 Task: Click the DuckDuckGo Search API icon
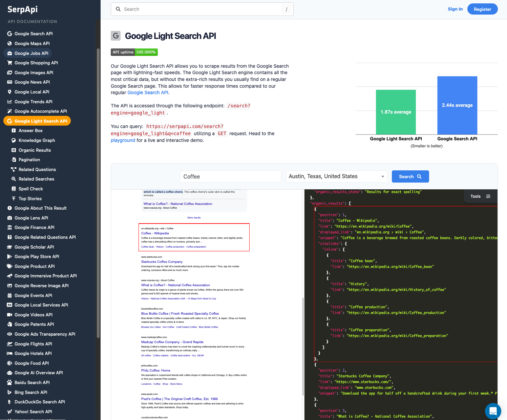9,402
